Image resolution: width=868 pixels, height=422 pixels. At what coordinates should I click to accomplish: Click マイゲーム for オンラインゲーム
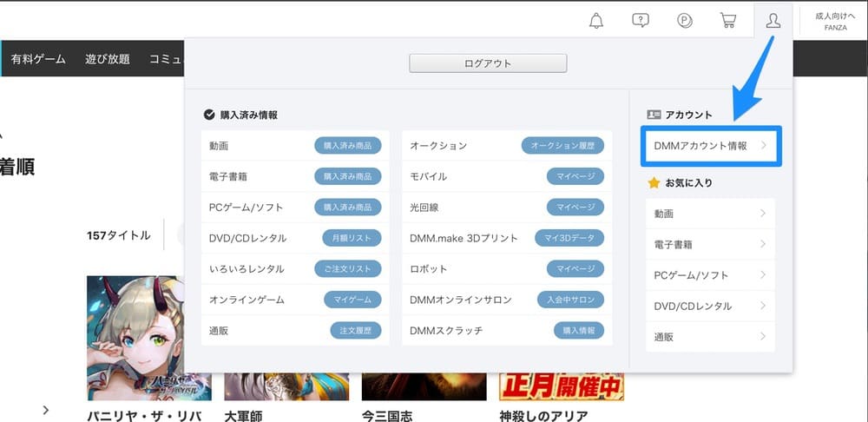[352, 300]
